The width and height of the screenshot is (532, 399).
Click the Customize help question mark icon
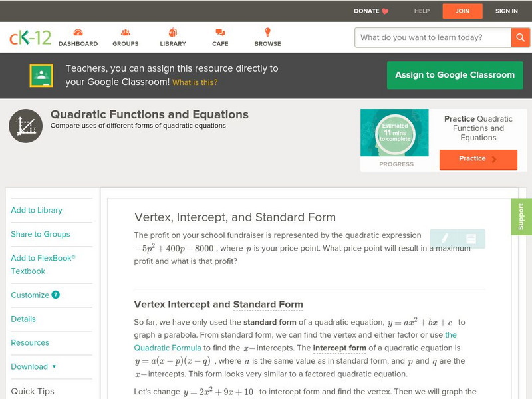coord(56,295)
